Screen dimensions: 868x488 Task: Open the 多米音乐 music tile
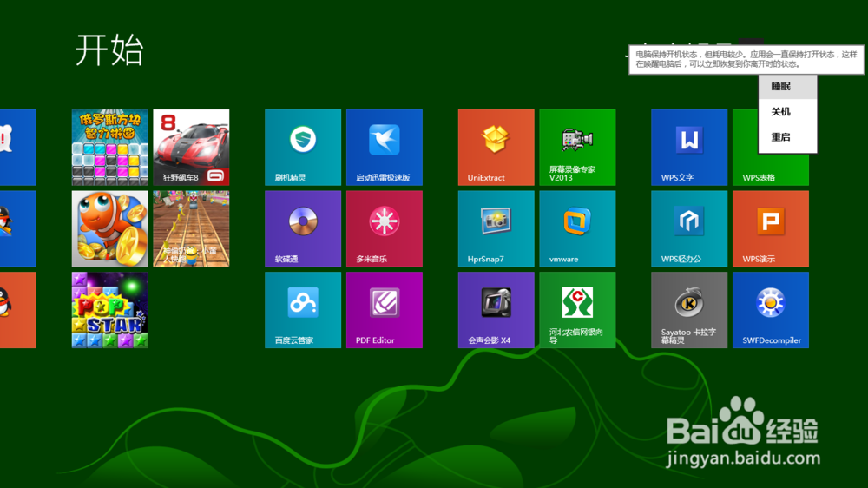coord(385,228)
